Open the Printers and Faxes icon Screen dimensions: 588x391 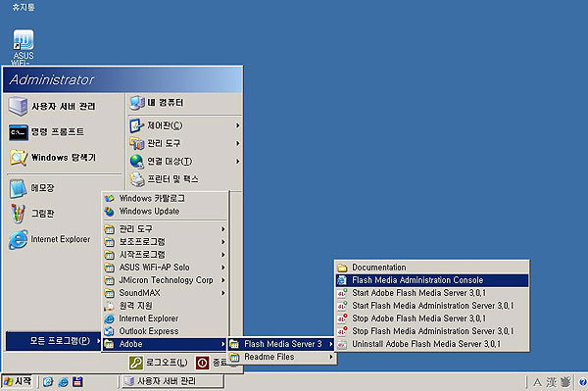(x=137, y=179)
